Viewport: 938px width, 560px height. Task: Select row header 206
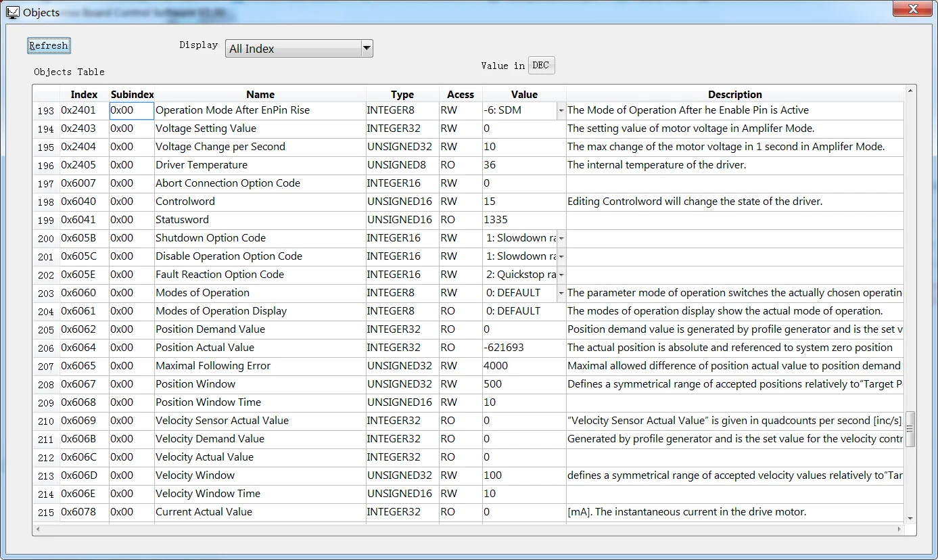(46, 348)
